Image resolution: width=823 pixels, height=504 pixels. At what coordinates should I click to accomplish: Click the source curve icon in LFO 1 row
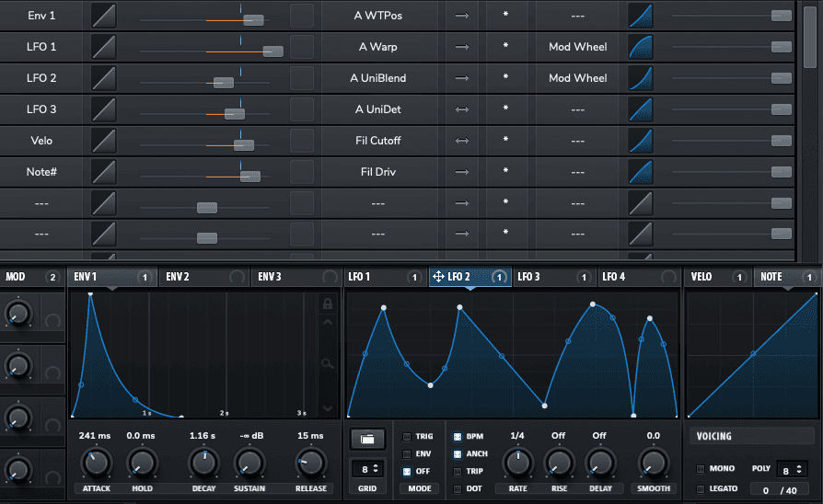pyautogui.click(x=103, y=47)
